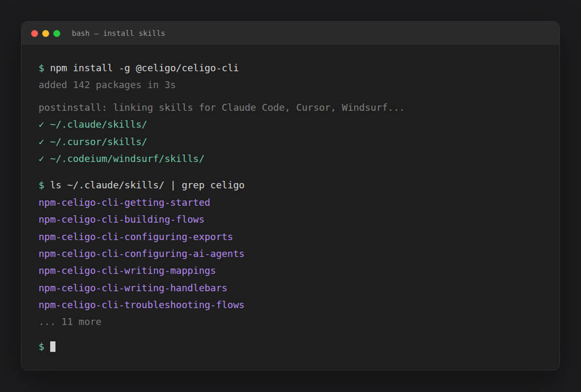Screen dimensions: 581x392
Task: Click npm-celigo-cli-configuring-exports entry
Action: 136,237
